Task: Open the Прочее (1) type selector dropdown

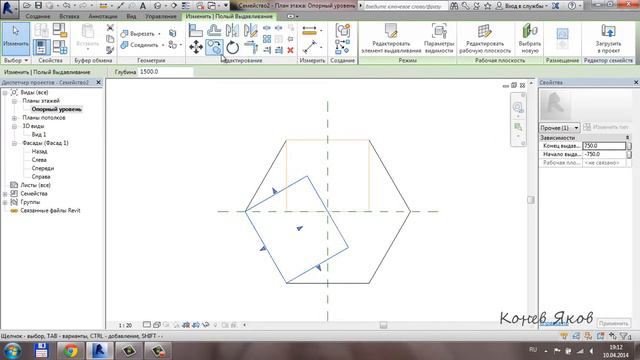Action: [x=560, y=128]
